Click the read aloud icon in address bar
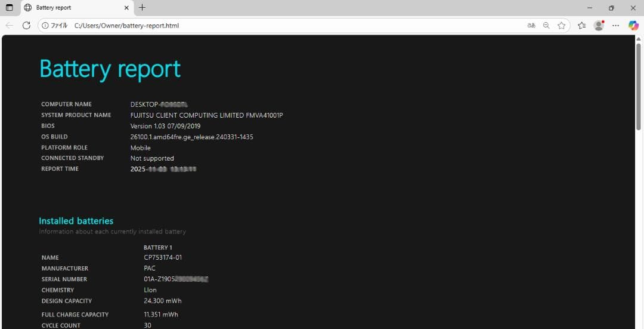The width and height of the screenshot is (644, 329). point(531,26)
